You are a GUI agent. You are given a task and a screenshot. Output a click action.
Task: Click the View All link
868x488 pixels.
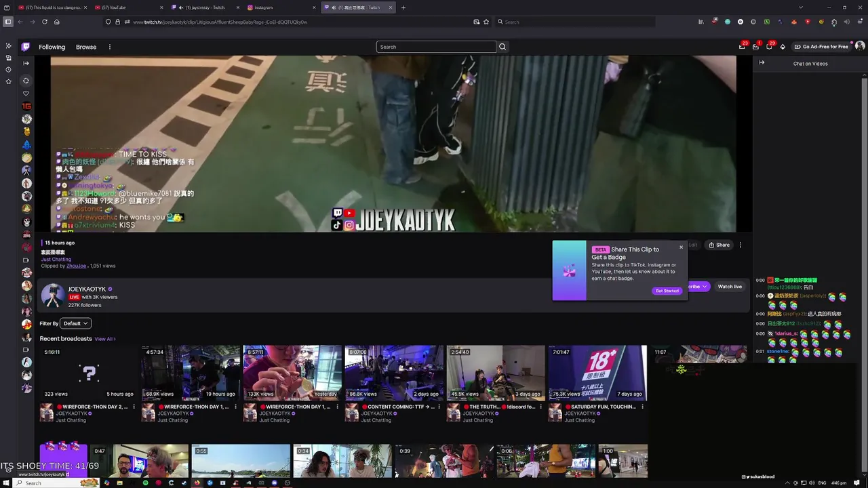[x=105, y=339]
